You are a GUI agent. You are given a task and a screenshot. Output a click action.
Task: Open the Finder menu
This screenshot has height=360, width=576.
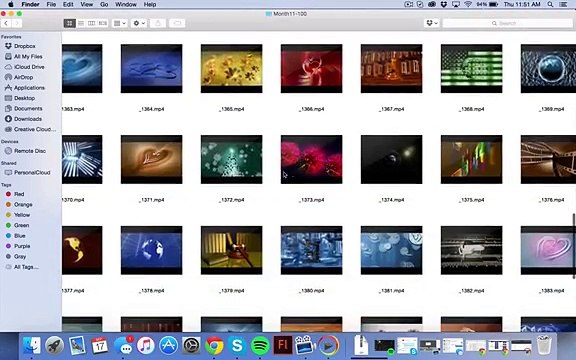pos(30,4)
